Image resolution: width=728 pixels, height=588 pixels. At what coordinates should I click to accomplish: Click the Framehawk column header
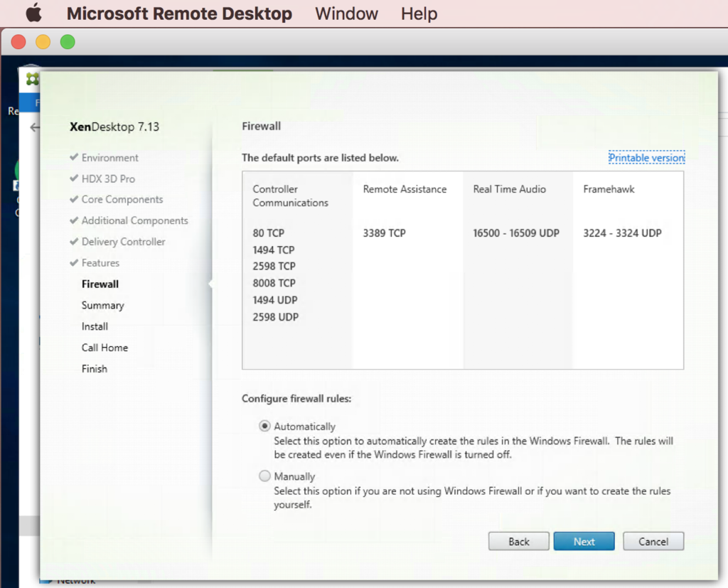point(609,189)
